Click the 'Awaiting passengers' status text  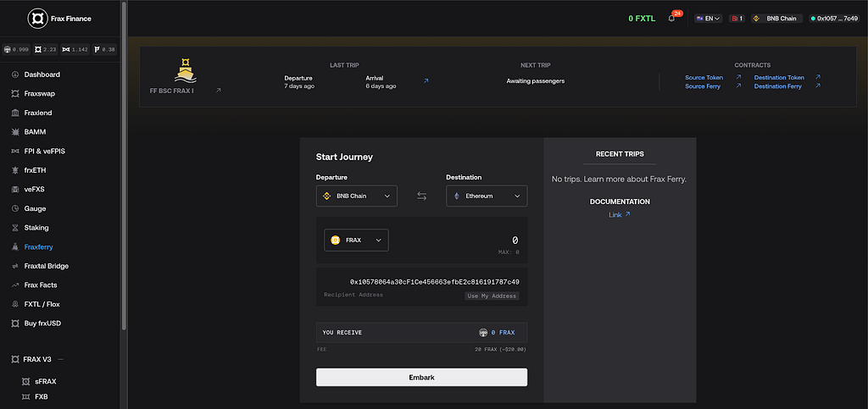[x=536, y=80]
